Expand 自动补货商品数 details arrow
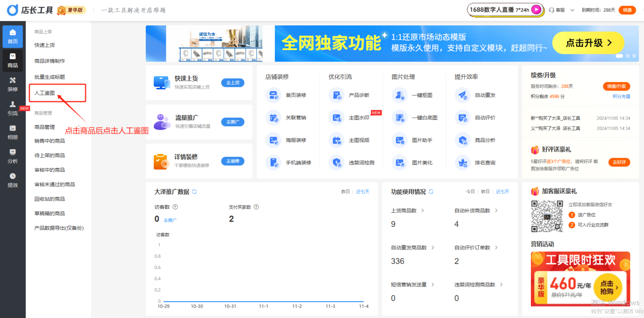This screenshot has height=318, width=644. click(x=496, y=210)
